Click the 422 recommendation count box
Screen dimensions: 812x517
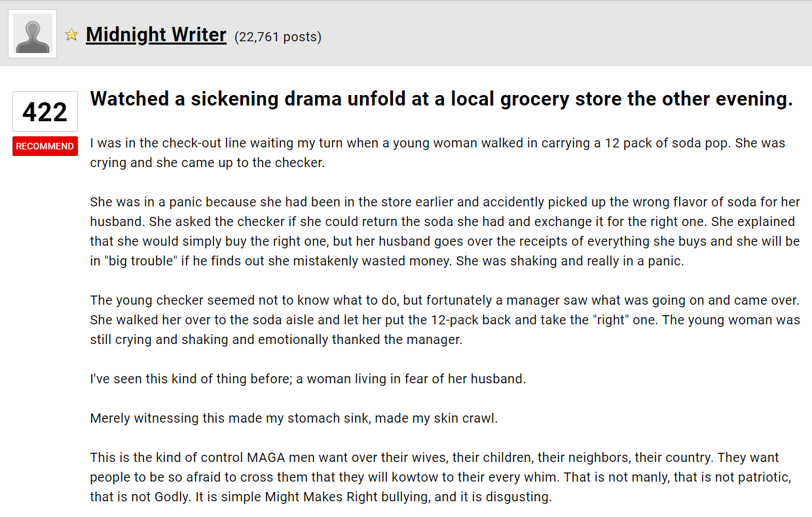45,111
